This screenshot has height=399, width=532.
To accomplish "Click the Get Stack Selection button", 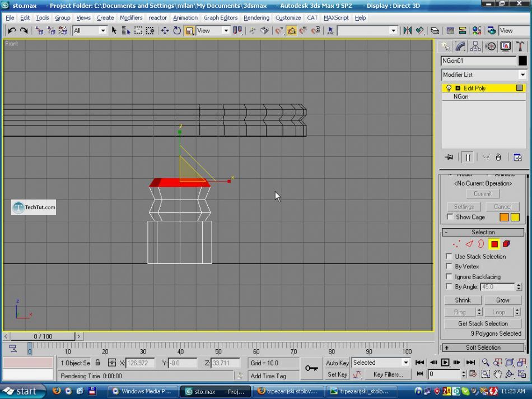I will point(483,323).
